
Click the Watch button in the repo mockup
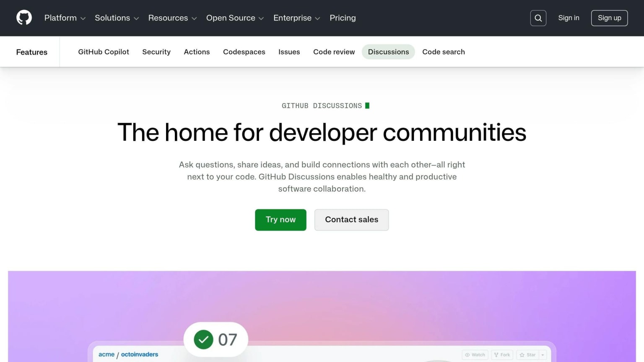click(x=475, y=355)
